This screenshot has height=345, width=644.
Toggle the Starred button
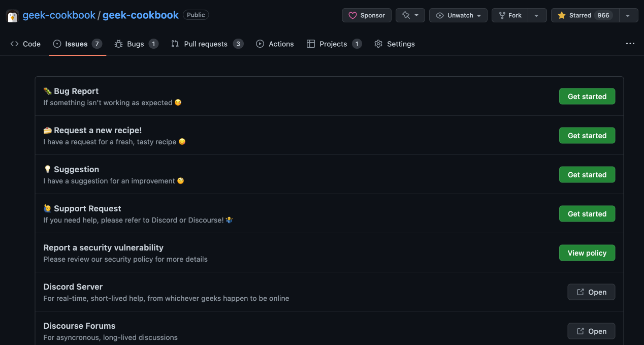tap(584, 15)
